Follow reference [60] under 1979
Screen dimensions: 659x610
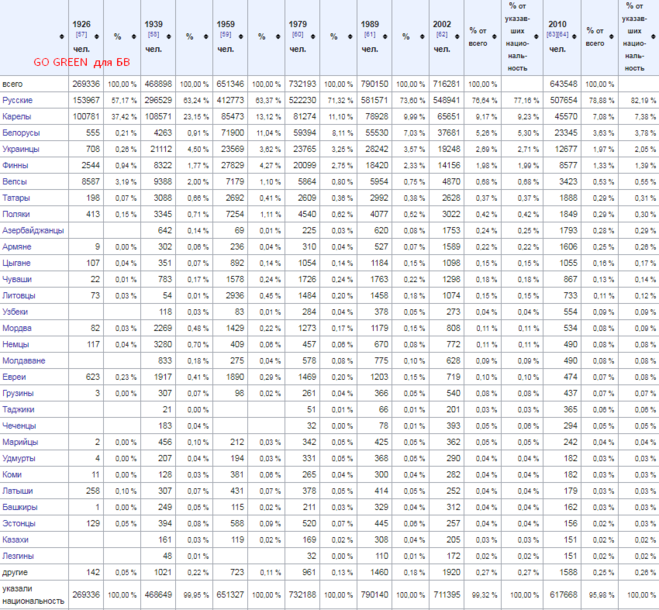(298, 36)
